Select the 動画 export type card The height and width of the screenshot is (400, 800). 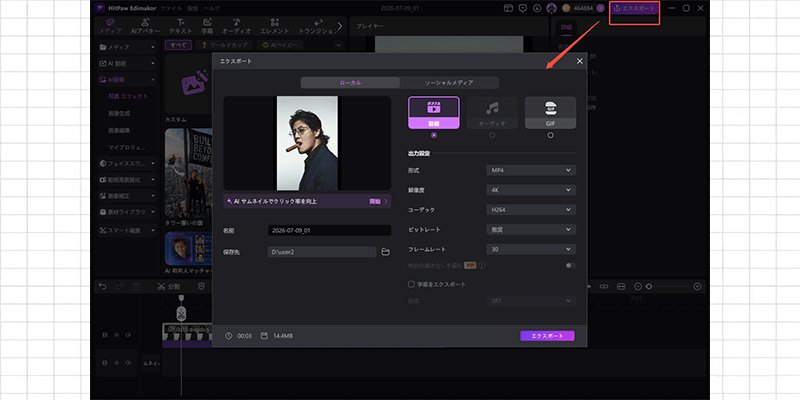[x=434, y=112]
